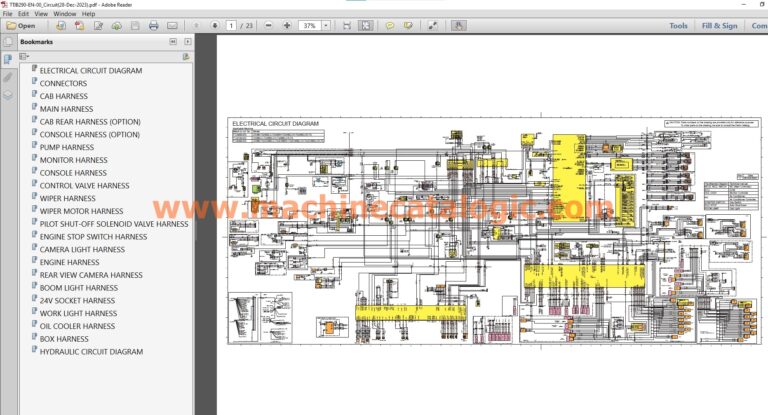Select the BOX HARNESS bookmark
The image size is (768, 415).
pyautogui.click(x=64, y=339)
